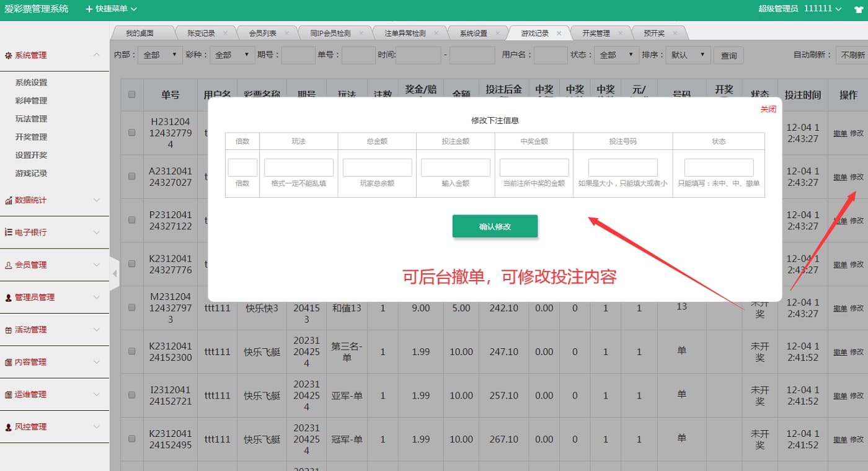868x471 pixels.
Task: Expand the 快捷菜单 quick menu
Action: [x=112, y=9]
